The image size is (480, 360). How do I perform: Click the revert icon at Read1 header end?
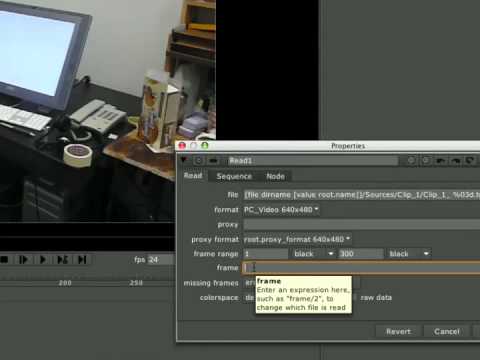point(470,161)
